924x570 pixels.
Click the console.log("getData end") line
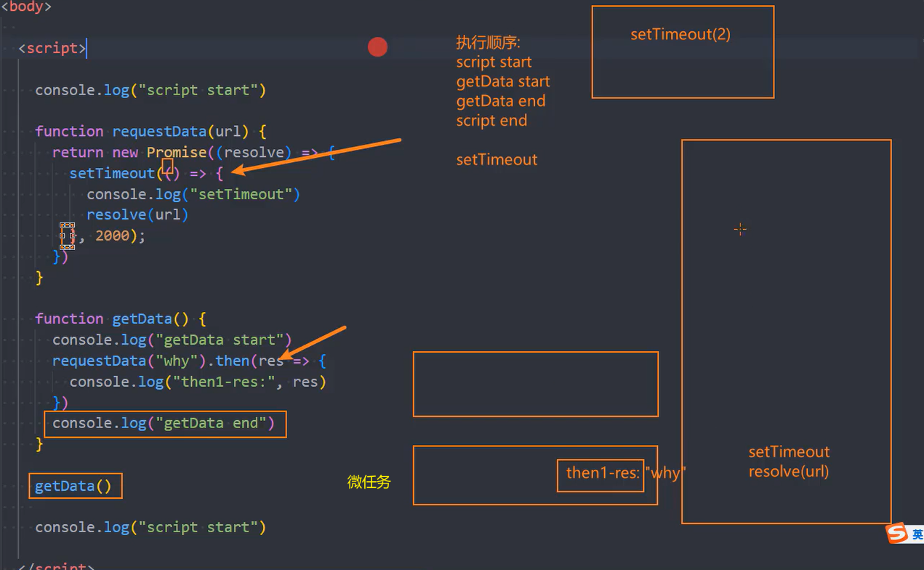click(164, 423)
